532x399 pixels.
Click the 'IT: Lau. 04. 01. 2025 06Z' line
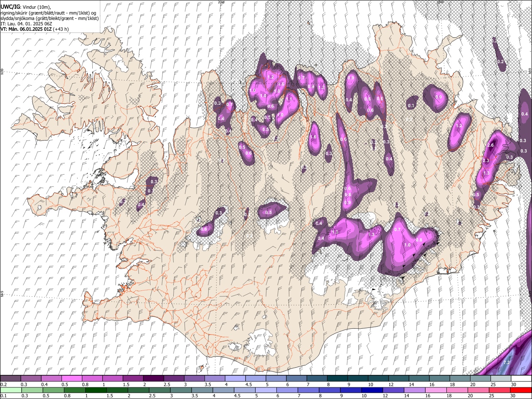(26, 24)
